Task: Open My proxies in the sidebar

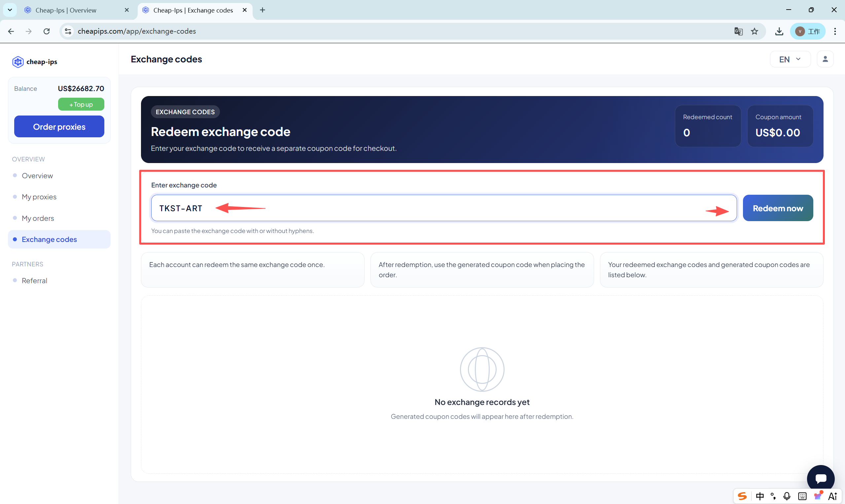Action: coord(39,197)
